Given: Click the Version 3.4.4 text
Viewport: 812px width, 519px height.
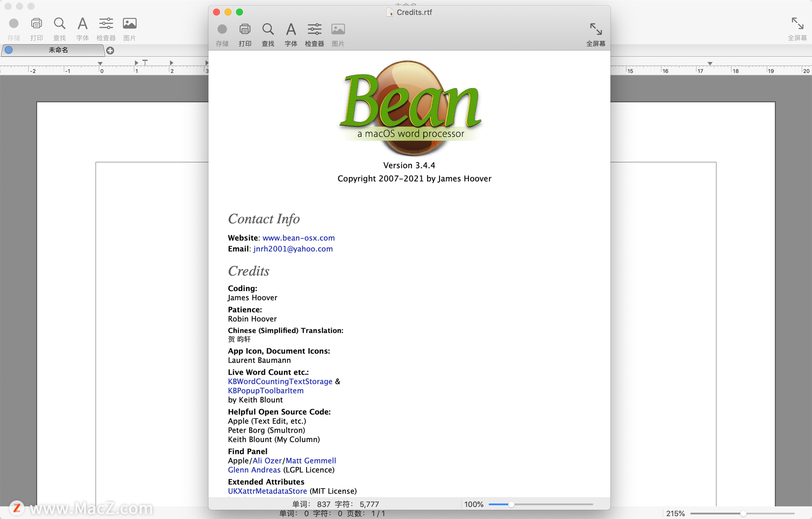Looking at the screenshot, I should click(409, 165).
